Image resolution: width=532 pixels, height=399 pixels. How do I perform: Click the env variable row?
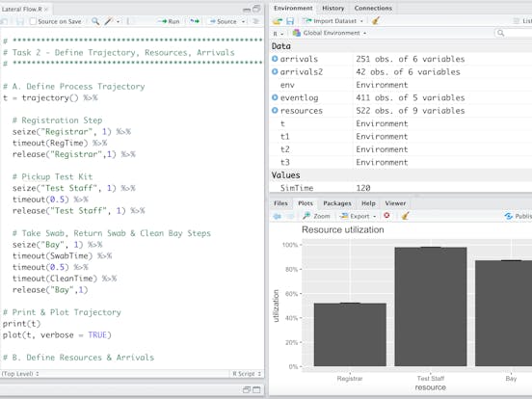400,85
